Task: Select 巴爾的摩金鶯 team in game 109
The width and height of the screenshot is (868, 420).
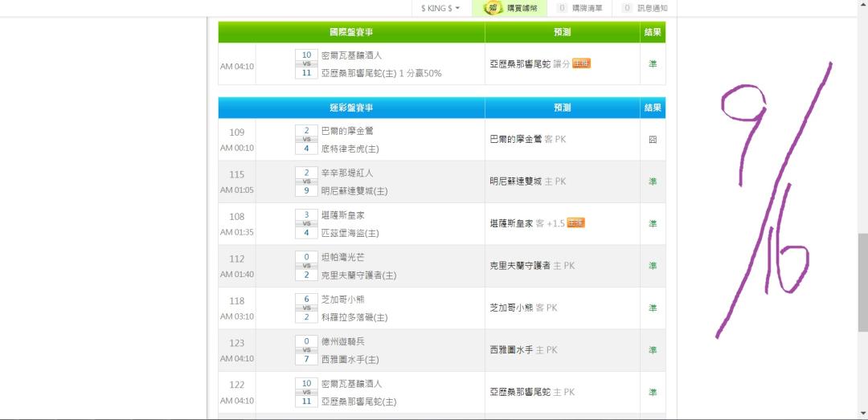Action: [348, 131]
